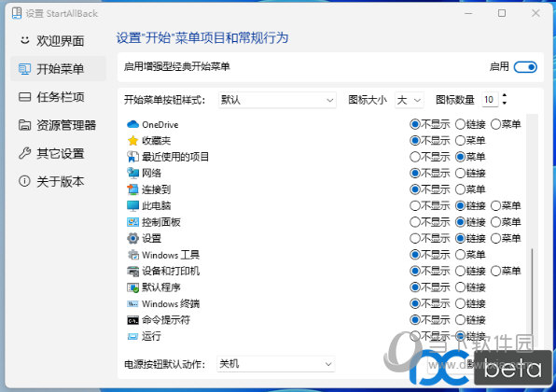Toggle the 启用 enhanced start menu switch
This screenshot has width=556, height=392.
coord(525,66)
